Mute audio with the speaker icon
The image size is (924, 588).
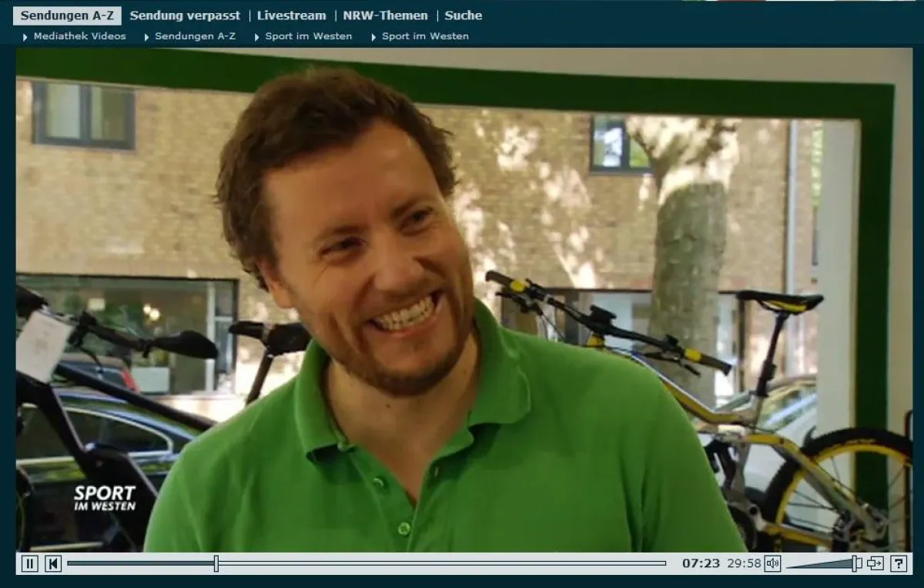click(772, 563)
